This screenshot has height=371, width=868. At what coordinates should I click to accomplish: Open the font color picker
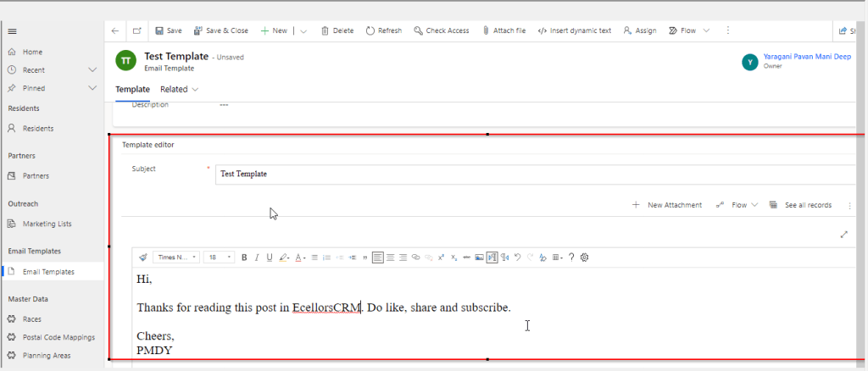coord(300,257)
